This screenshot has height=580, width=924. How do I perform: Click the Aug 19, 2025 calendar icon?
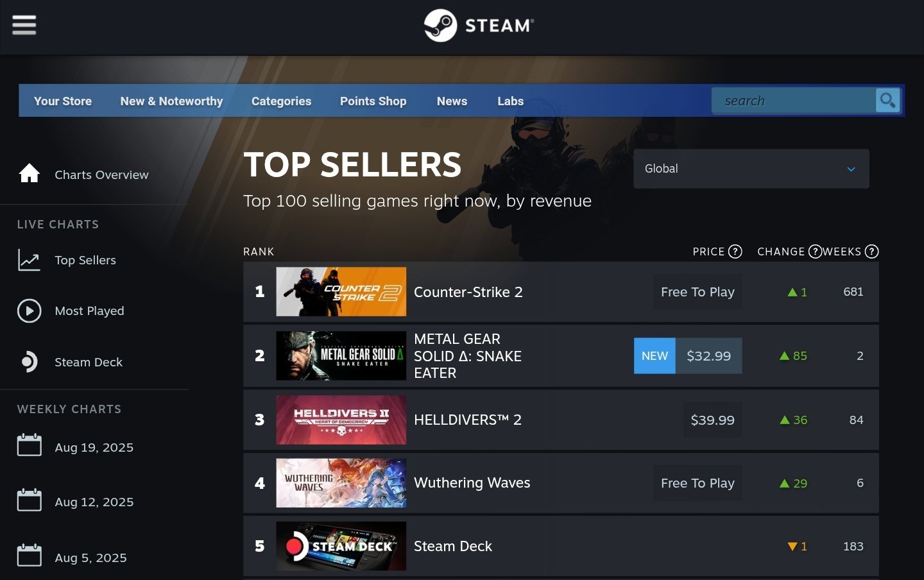[30, 445]
